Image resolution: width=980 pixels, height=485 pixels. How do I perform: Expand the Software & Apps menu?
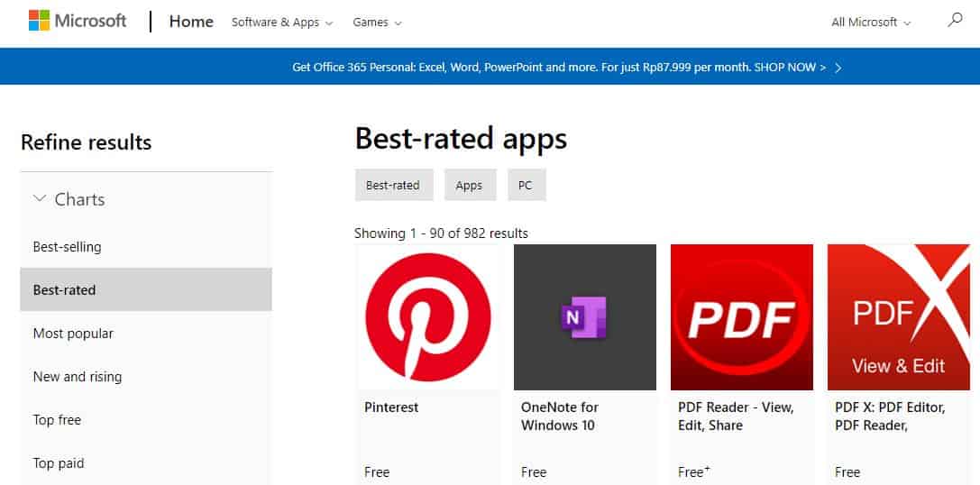[282, 23]
